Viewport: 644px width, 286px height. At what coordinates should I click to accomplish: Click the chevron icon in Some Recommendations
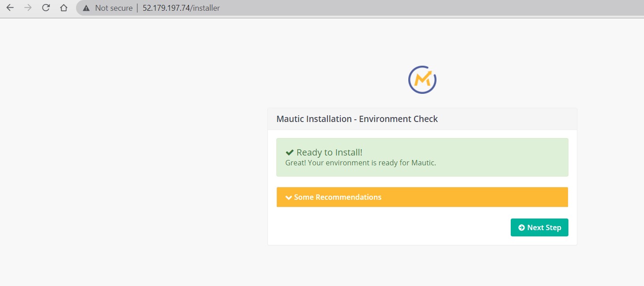point(288,198)
